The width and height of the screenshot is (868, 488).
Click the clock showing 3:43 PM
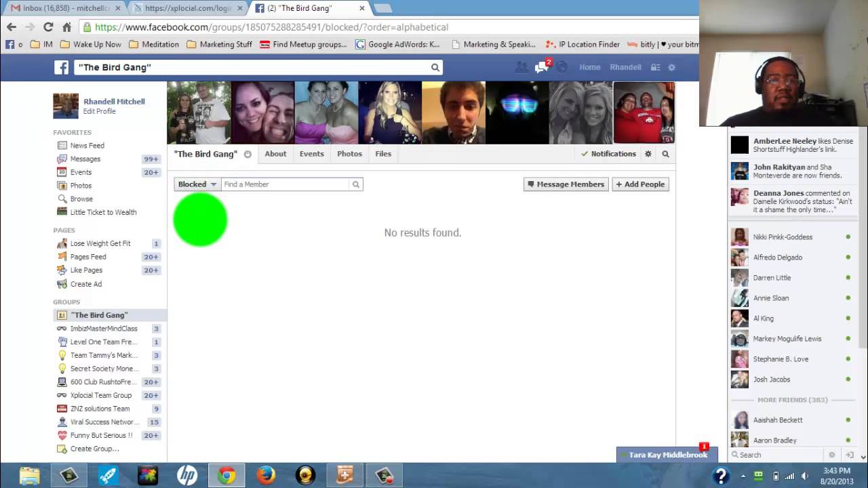pyautogui.click(x=836, y=470)
